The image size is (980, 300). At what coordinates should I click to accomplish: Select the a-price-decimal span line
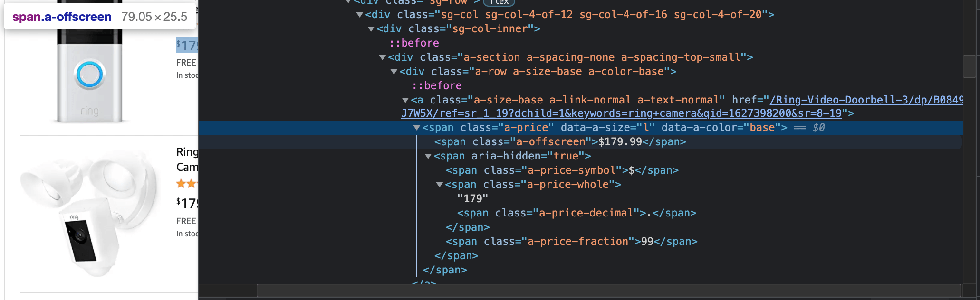[576, 213]
